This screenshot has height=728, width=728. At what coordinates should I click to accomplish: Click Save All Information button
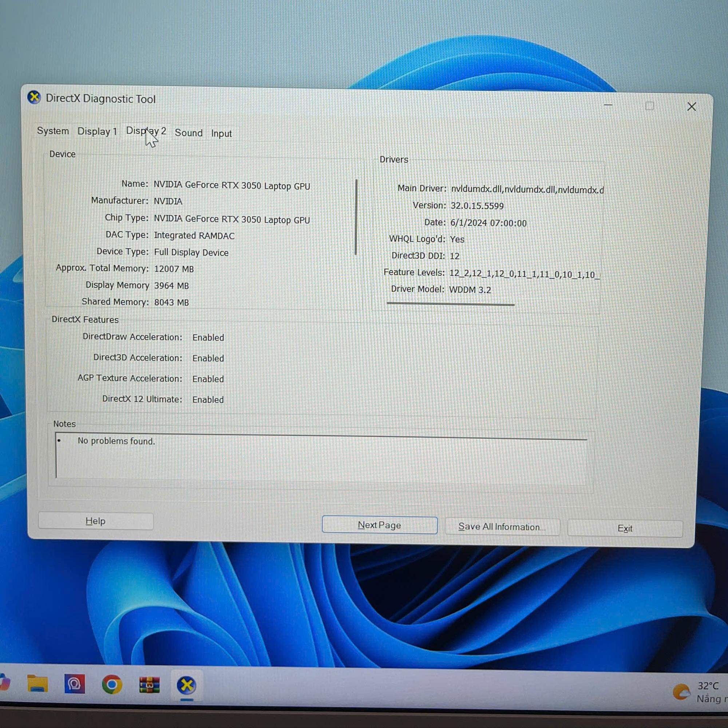[x=502, y=526]
